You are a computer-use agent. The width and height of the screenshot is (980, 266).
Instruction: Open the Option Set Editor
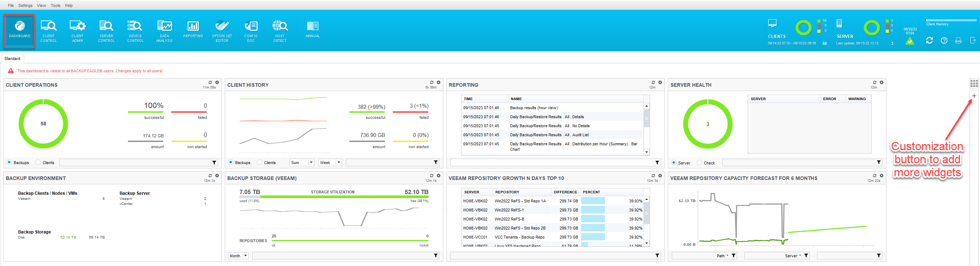(x=222, y=30)
